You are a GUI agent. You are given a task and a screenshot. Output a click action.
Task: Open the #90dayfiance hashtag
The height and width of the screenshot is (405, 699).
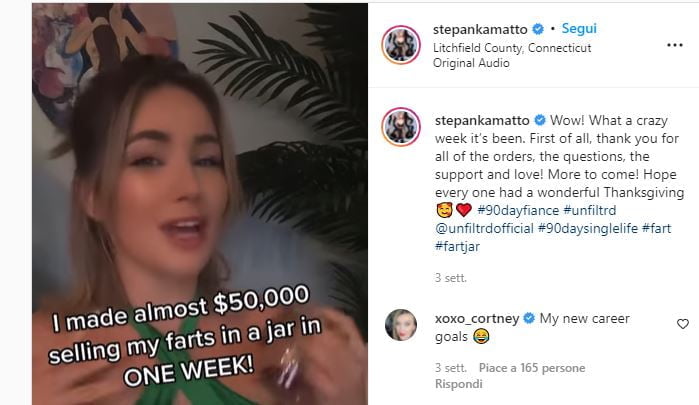(518, 210)
